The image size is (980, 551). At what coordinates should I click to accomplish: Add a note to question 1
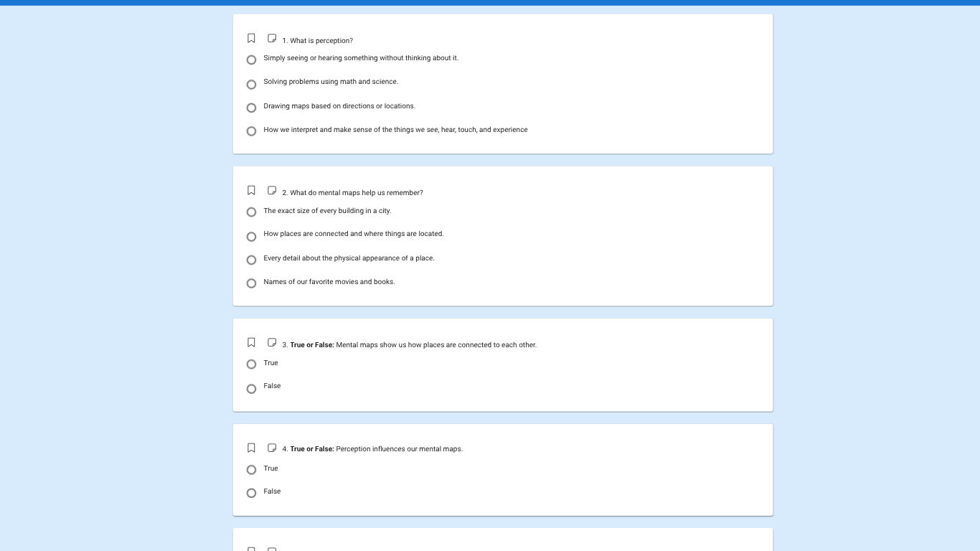point(272,38)
